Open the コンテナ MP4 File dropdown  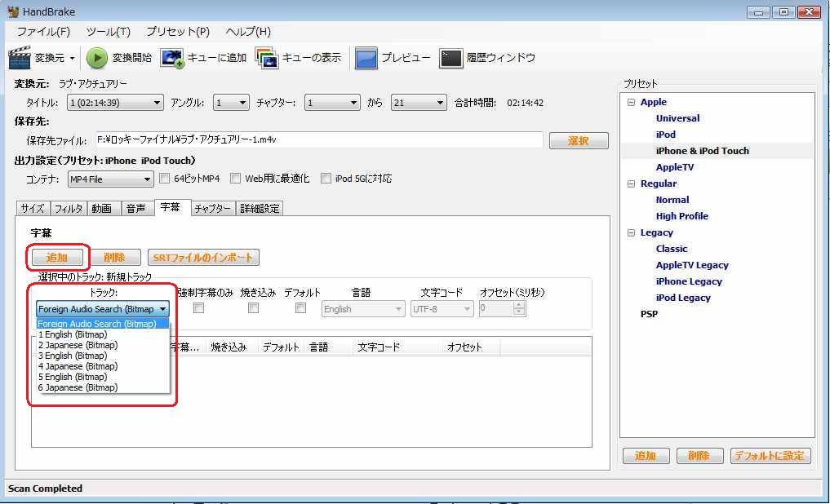point(109,179)
